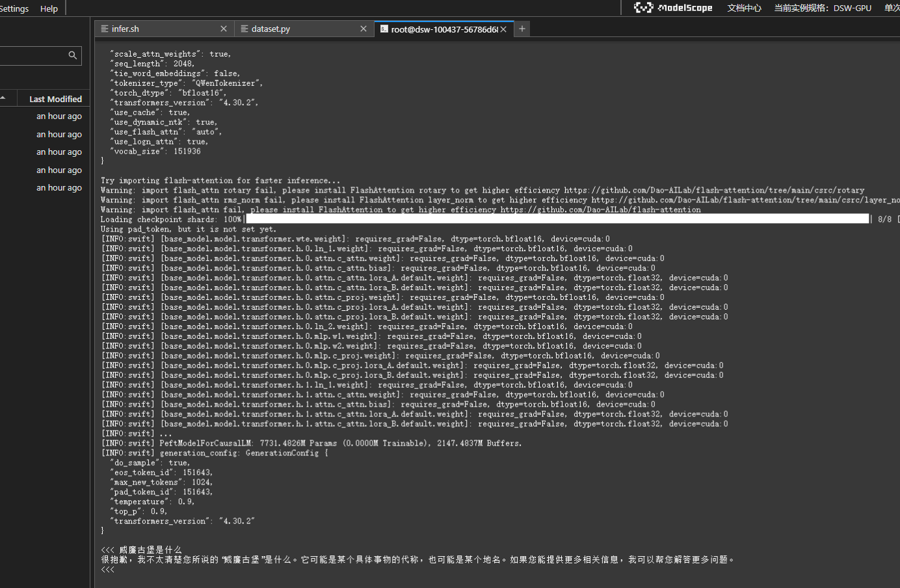Screen dimensions: 900x588
Task: Click the "vocab_size": 151936 line
Action: (x=155, y=152)
